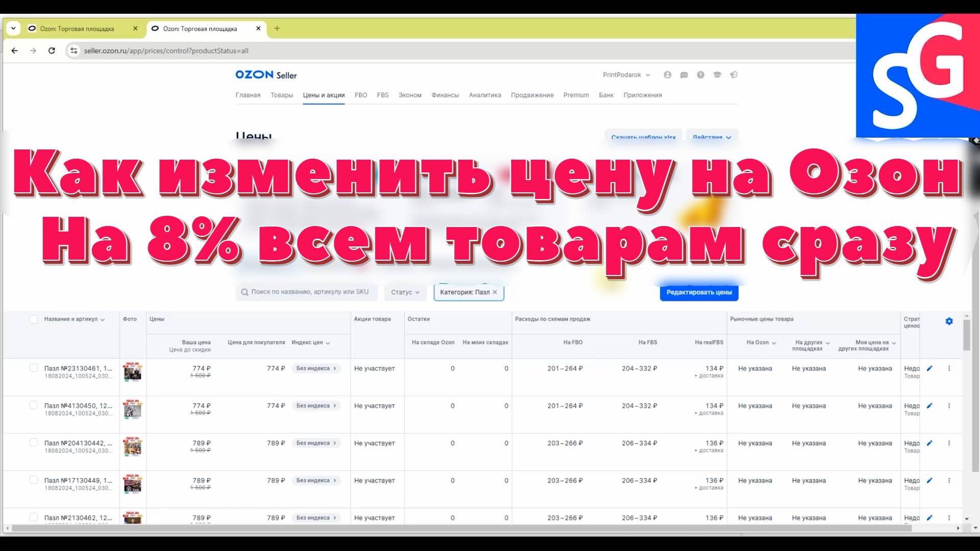The height and width of the screenshot is (551, 980).
Task: Edit price of first puzzle row
Action: tap(929, 368)
